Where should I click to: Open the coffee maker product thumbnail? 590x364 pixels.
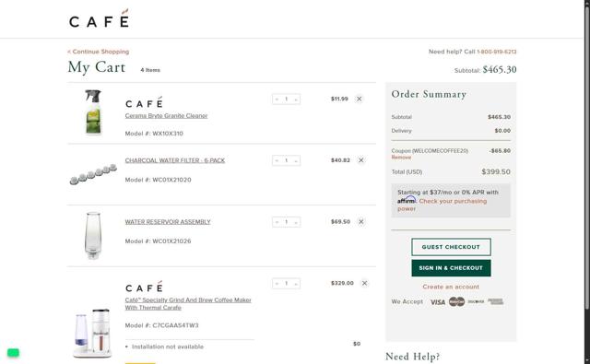coord(92,333)
